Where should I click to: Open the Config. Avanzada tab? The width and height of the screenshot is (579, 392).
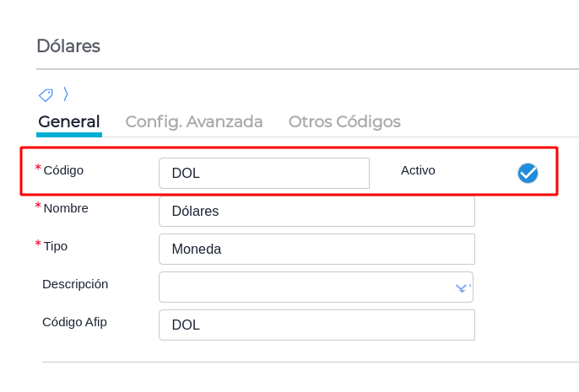pyautogui.click(x=194, y=121)
